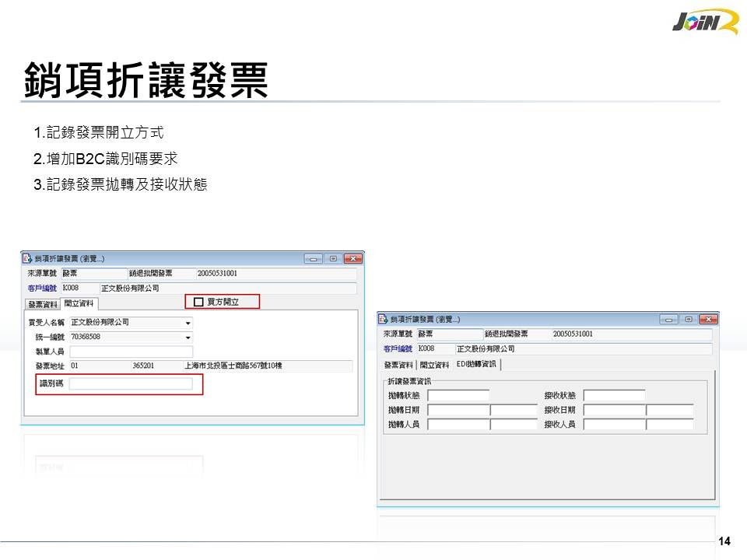This screenshot has width=747, height=560.
Task: Close the window containing the 買方開立 checkbox
Action: (352, 259)
